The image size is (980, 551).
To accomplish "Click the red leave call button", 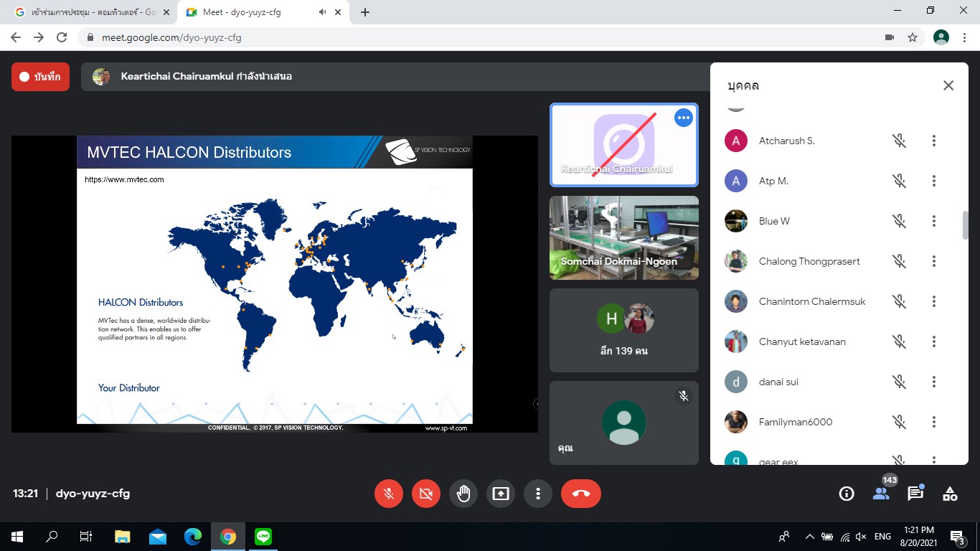I will click(581, 494).
